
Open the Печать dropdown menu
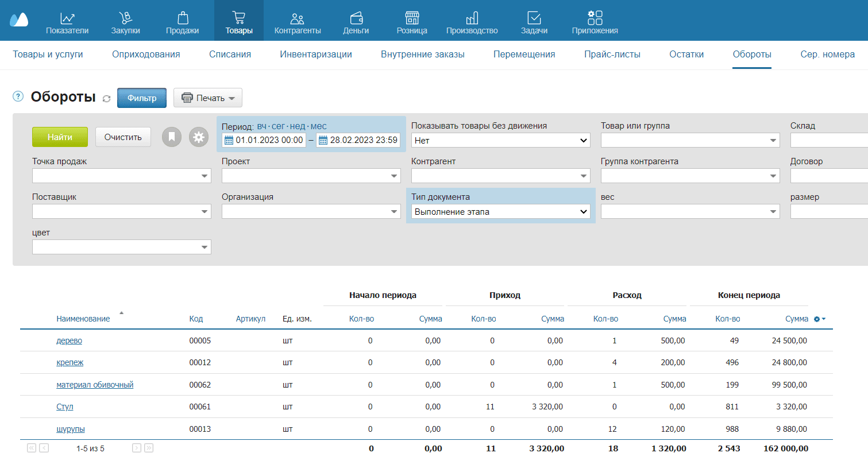point(208,98)
